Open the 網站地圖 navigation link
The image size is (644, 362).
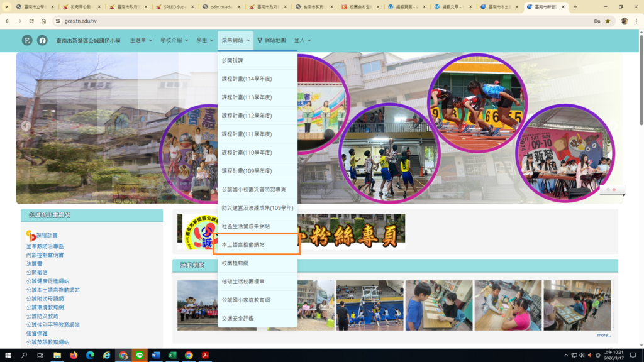(x=272, y=40)
